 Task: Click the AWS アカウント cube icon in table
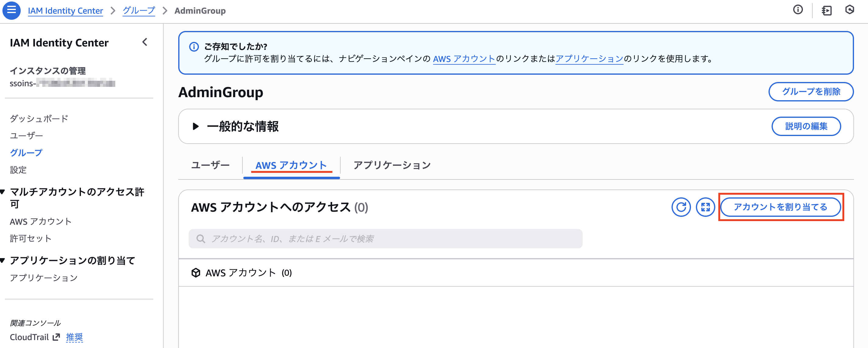(x=196, y=273)
